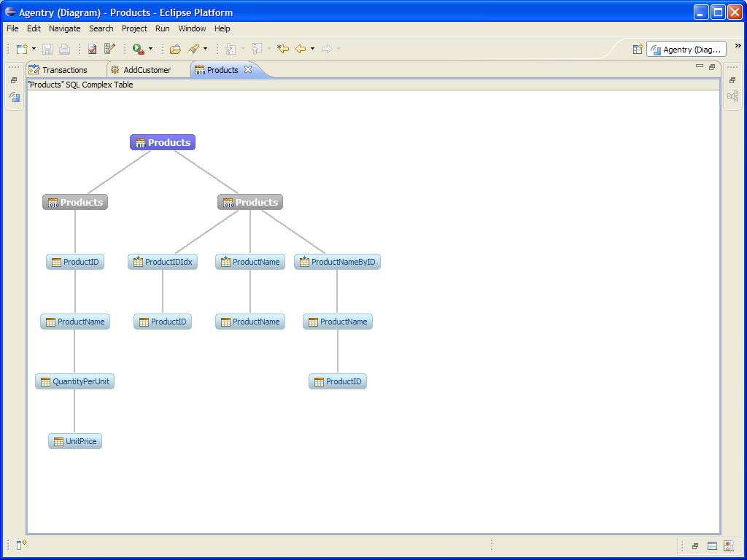Switch to the AddCustomer editor tab
Viewport: 747px width, 560px height.
(149, 70)
